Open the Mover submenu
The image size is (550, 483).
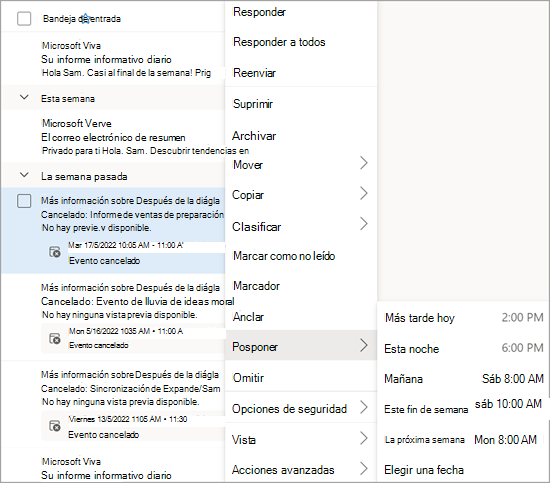click(x=301, y=164)
